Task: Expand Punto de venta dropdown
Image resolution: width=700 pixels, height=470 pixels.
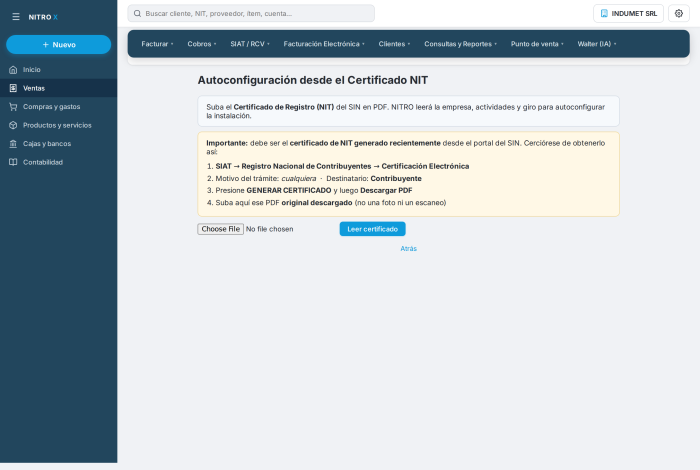Action: point(537,44)
